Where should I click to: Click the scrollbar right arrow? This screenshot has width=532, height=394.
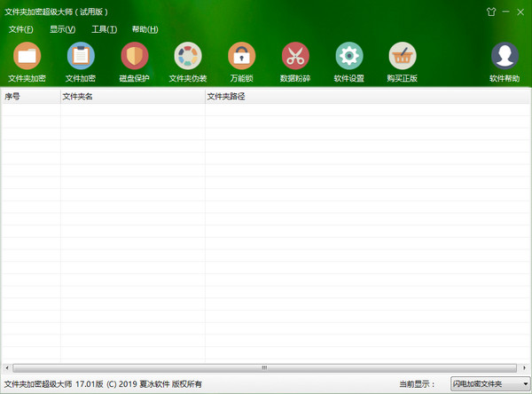[x=525, y=367]
